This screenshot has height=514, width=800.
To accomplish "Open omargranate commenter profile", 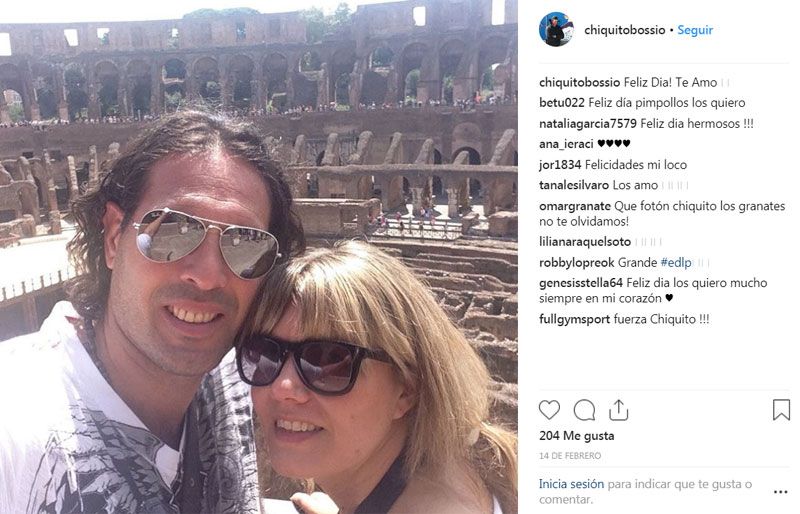I will pyautogui.click(x=574, y=206).
